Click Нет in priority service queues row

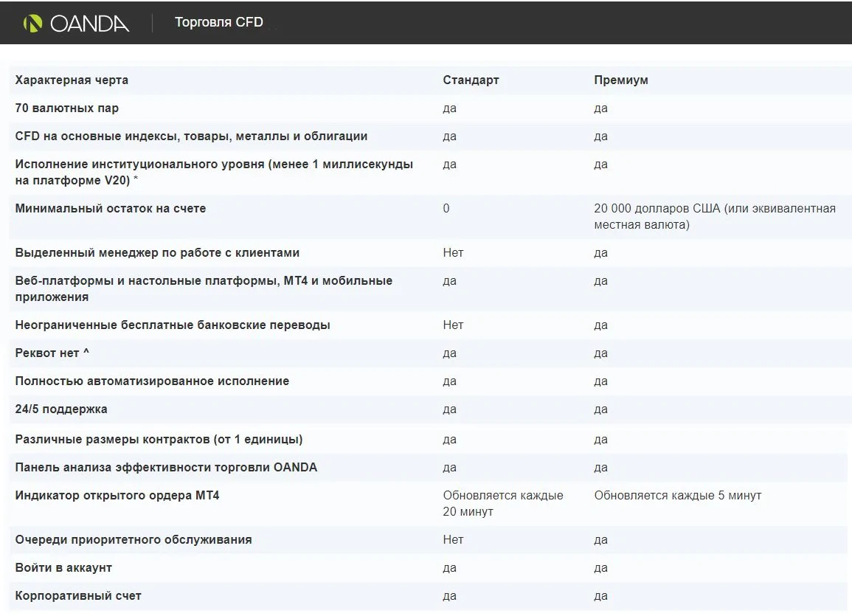[x=453, y=539]
